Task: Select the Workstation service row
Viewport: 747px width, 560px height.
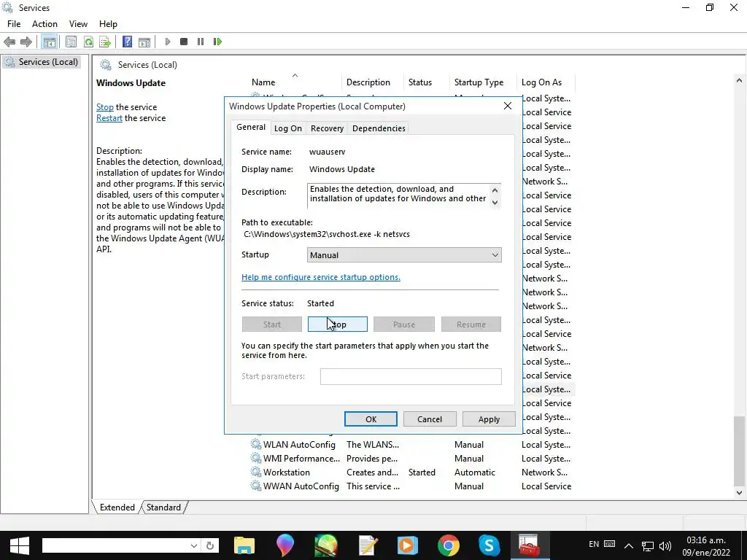Action: point(411,472)
